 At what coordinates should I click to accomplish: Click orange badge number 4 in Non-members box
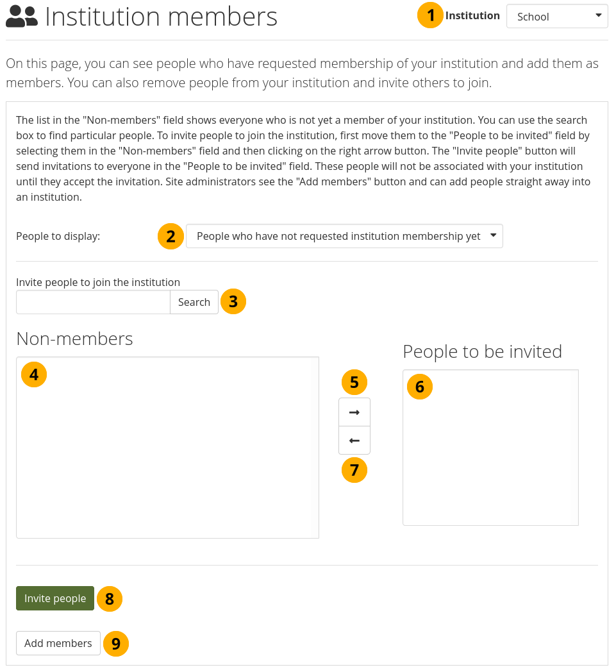[x=34, y=374]
